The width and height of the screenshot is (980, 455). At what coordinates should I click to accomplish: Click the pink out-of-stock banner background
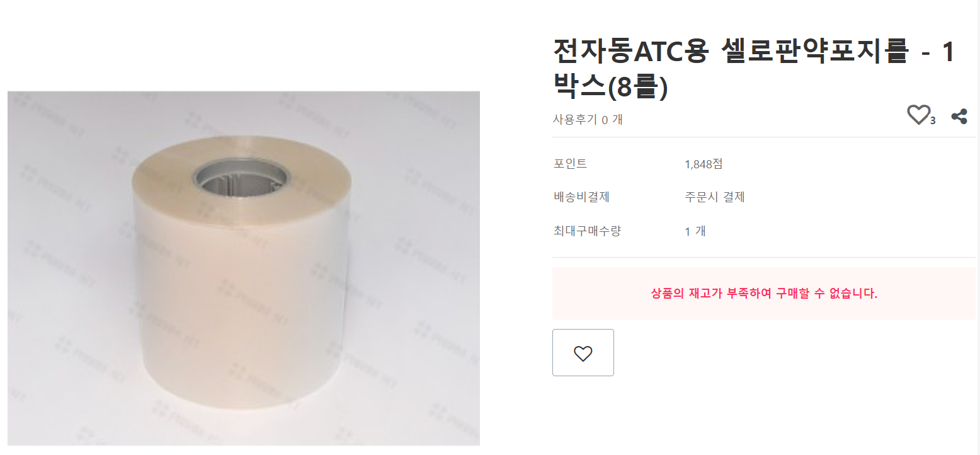pyautogui.click(x=764, y=293)
